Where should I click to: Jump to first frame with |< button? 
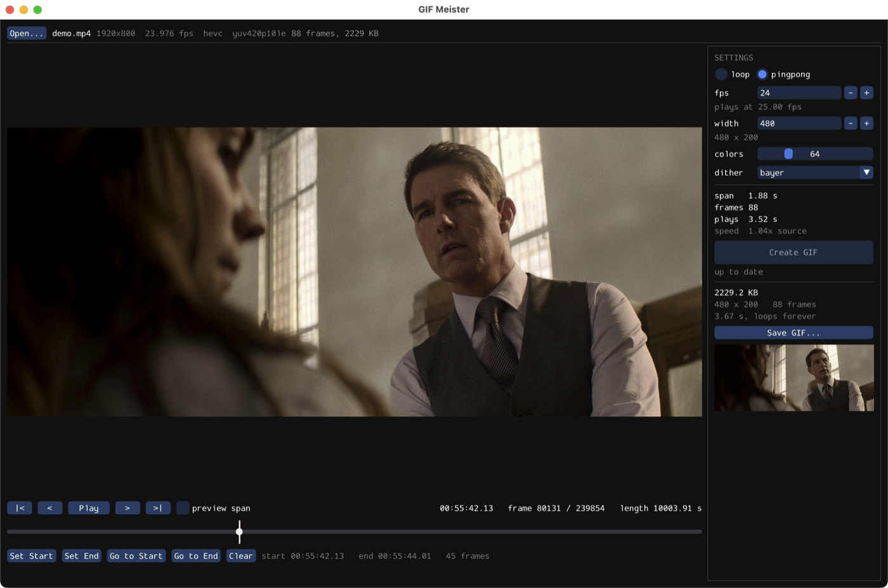(x=20, y=508)
